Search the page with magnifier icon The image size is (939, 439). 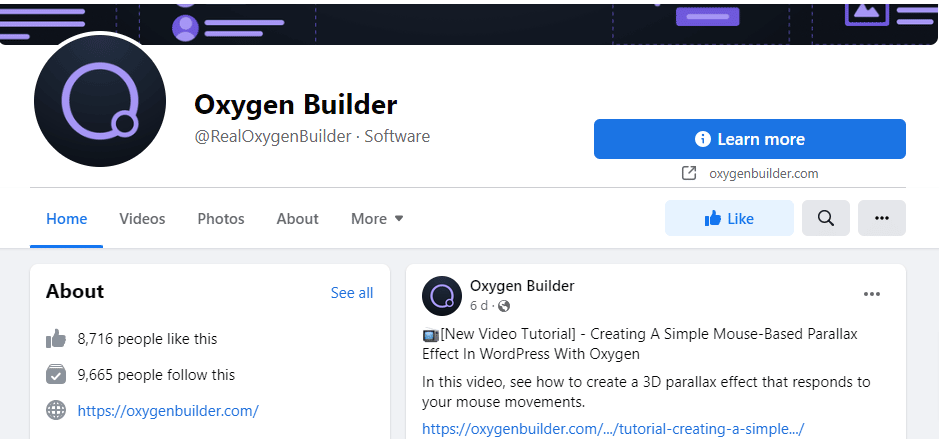coord(826,219)
